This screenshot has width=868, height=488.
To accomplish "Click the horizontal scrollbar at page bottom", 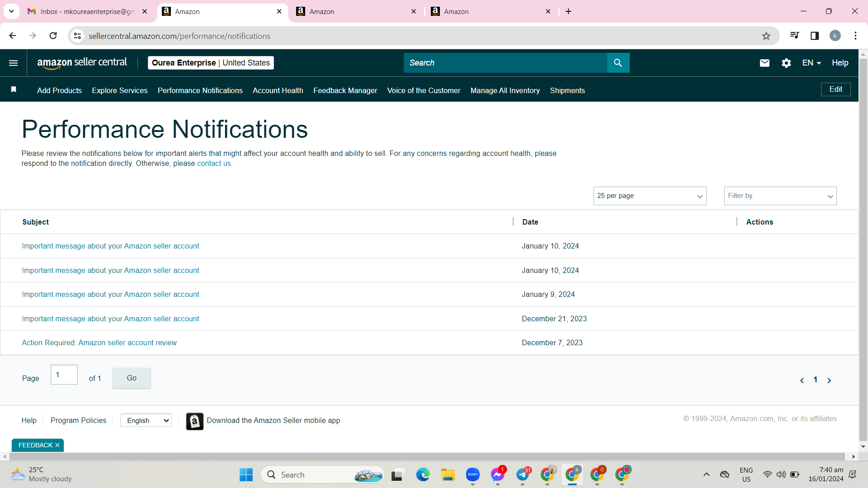I will [427, 457].
